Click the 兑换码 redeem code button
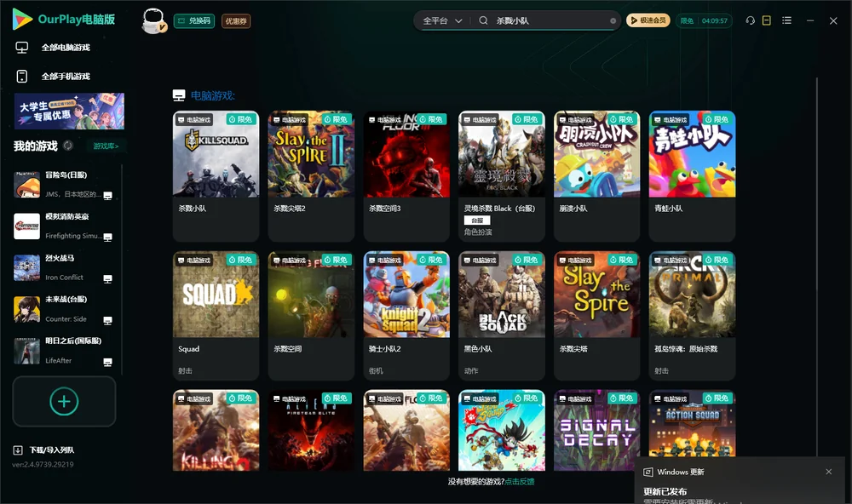 coord(194,21)
